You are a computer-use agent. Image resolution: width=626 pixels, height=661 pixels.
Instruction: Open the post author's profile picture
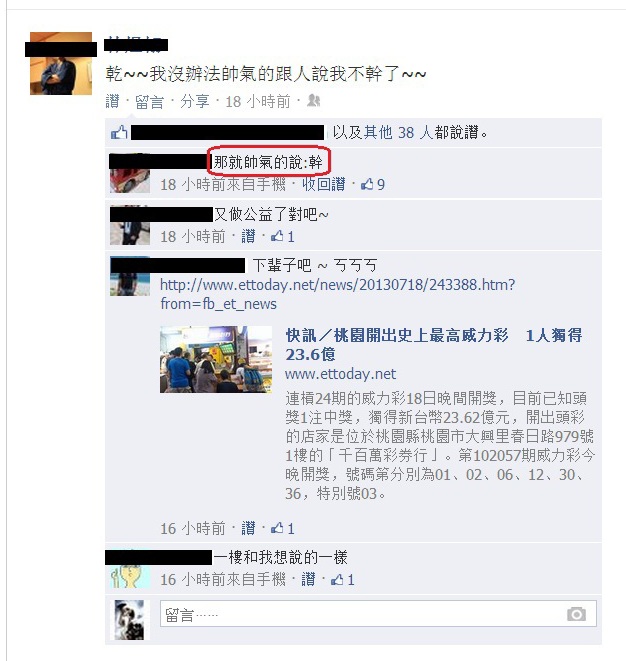(x=61, y=63)
